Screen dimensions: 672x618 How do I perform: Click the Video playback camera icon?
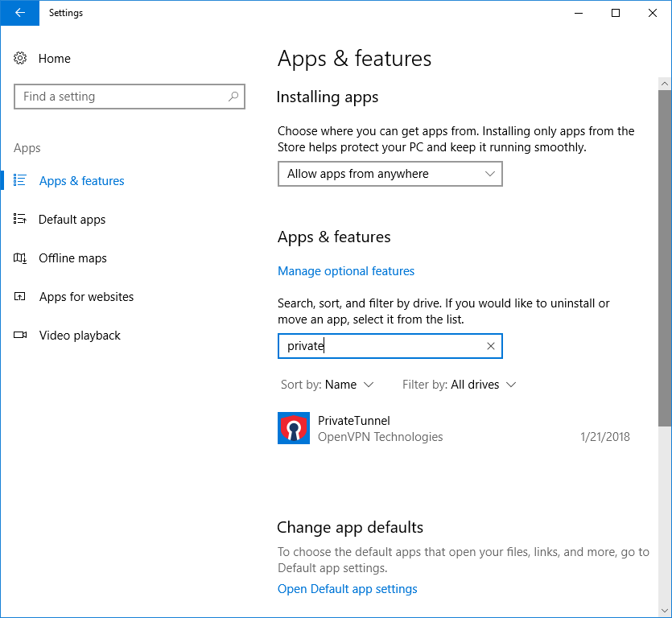pos(19,335)
